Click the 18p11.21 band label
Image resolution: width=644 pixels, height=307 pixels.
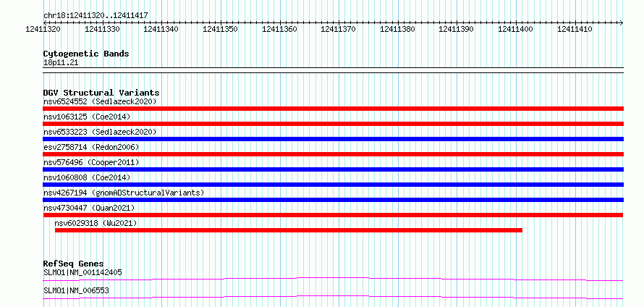point(61,63)
